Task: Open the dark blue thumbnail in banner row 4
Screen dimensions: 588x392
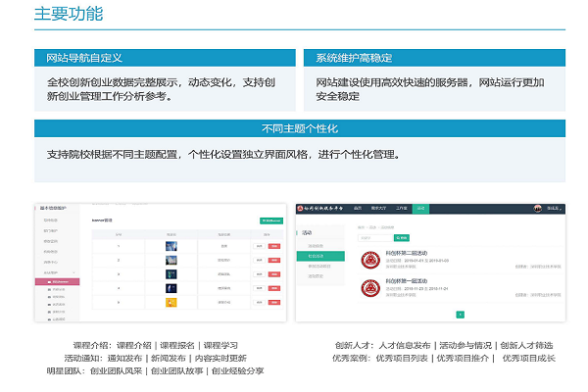Action: coord(171,288)
